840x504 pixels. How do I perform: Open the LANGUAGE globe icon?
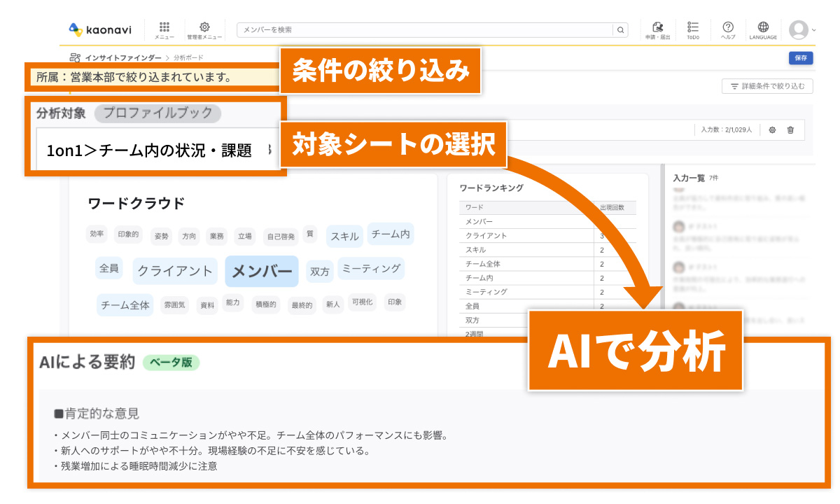coord(762,28)
